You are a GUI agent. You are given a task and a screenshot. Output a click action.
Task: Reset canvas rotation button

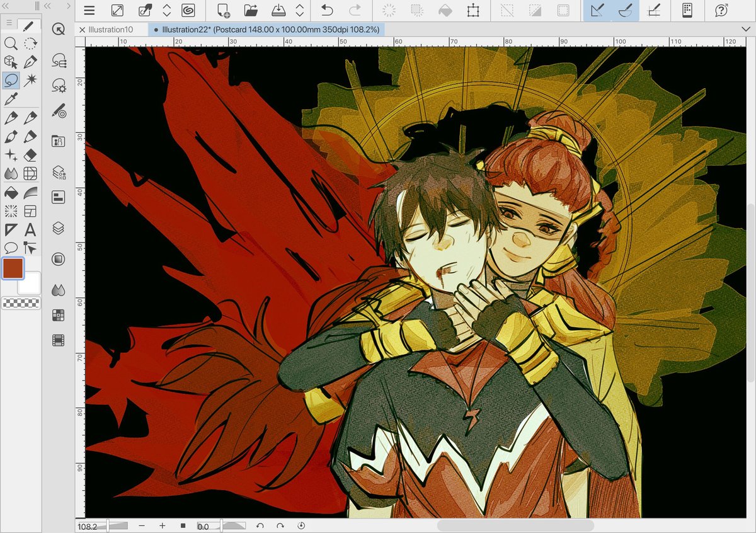point(301,525)
